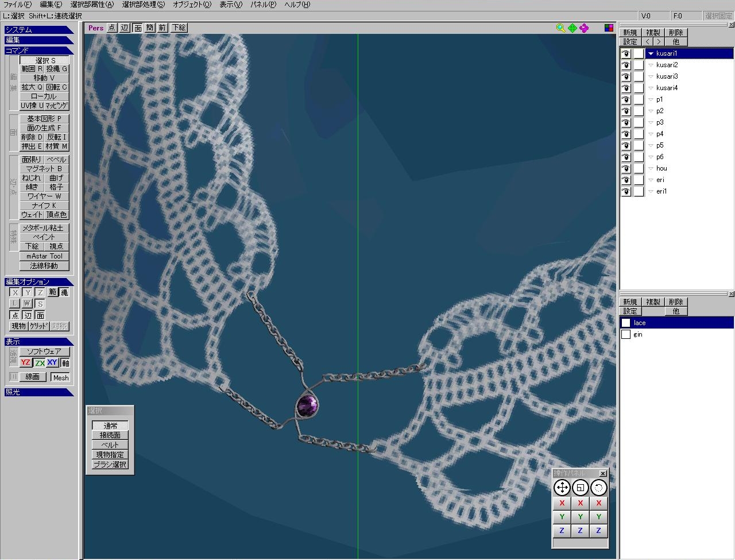The width and height of the screenshot is (735, 560).
Task: Select the eri1 object in list
Action: tap(661, 191)
